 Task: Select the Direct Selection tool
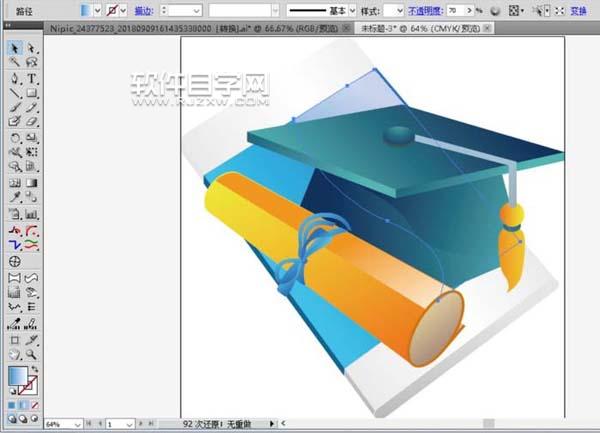(x=32, y=48)
